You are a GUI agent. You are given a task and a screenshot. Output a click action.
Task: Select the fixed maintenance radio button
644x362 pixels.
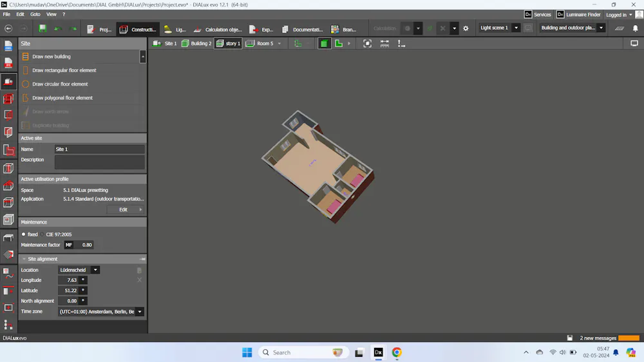coord(23,234)
